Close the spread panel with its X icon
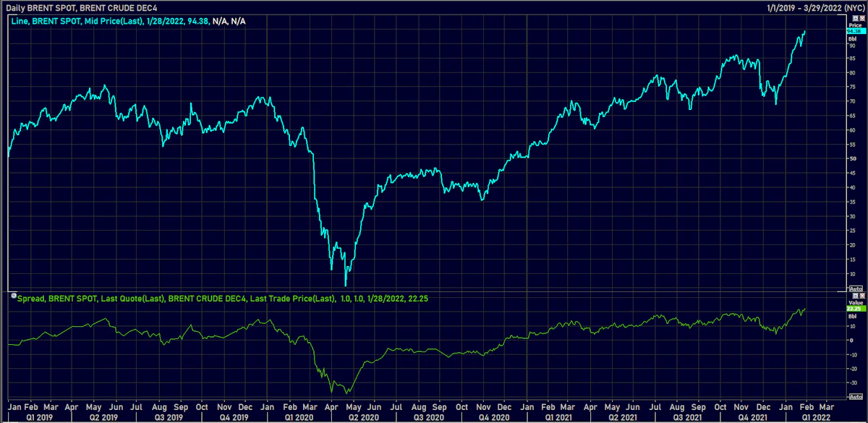 862,296
